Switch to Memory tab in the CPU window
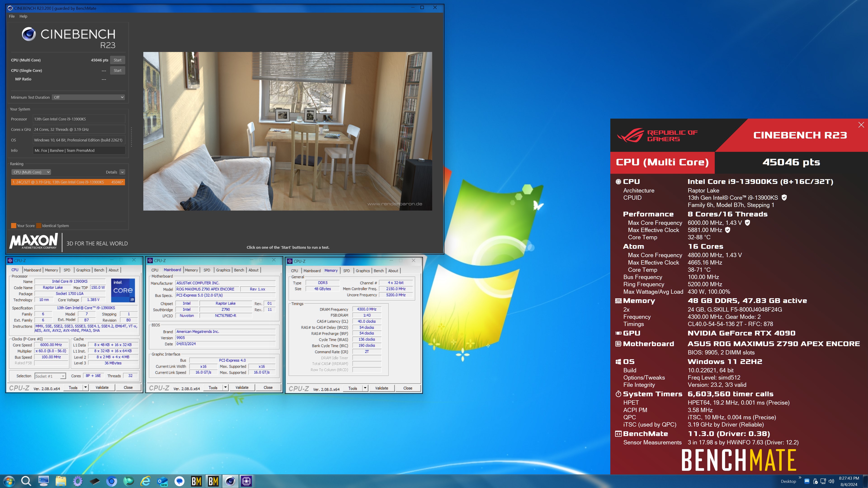Viewport: 868px width, 488px height. point(51,270)
